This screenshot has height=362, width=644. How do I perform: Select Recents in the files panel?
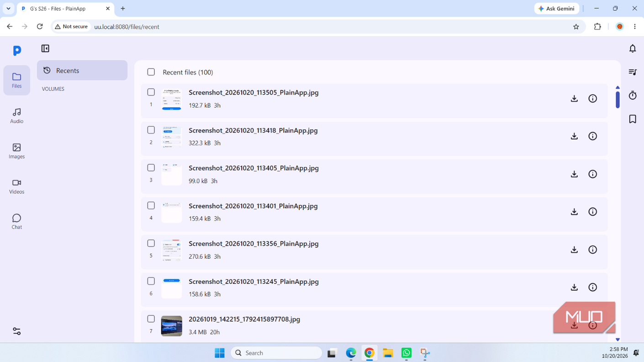coord(82,70)
